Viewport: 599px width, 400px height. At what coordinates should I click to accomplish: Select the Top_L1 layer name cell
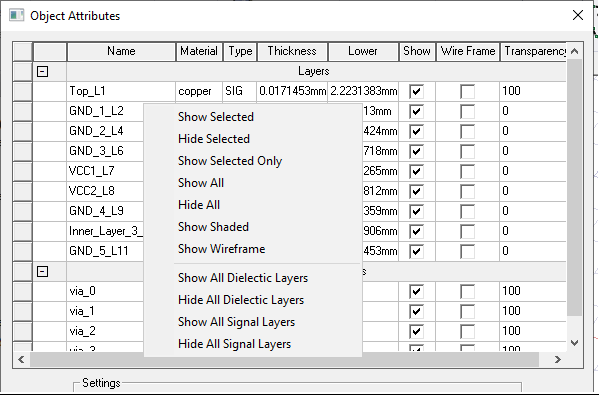(121, 91)
